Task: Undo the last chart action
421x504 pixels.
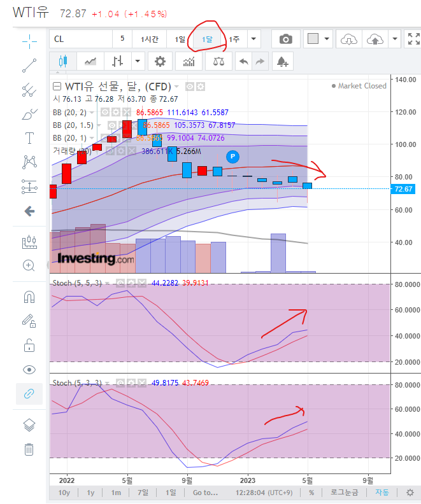Action: coord(243,61)
